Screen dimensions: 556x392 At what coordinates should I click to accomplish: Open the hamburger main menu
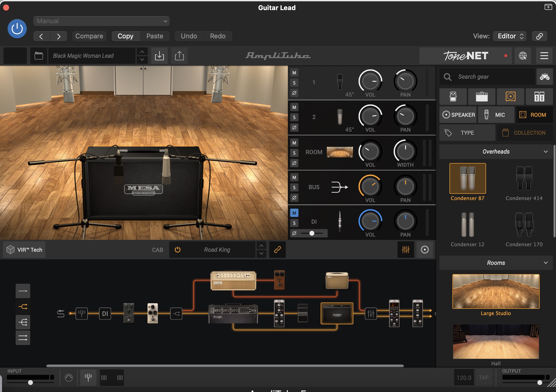[544, 55]
